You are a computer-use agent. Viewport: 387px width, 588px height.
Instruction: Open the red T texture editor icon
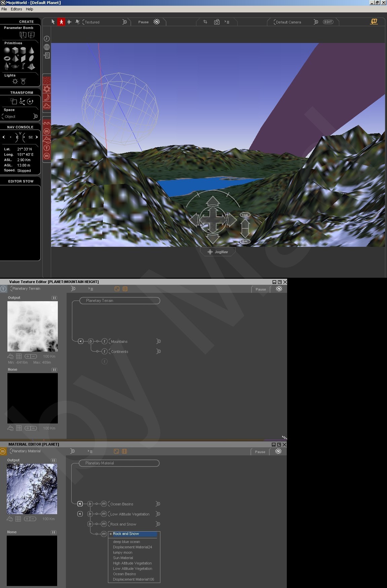[x=47, y=148]
